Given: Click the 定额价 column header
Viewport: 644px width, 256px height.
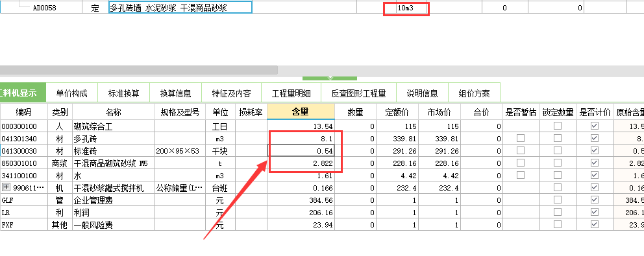Looking at the screenshot, I should coord(397,112).
